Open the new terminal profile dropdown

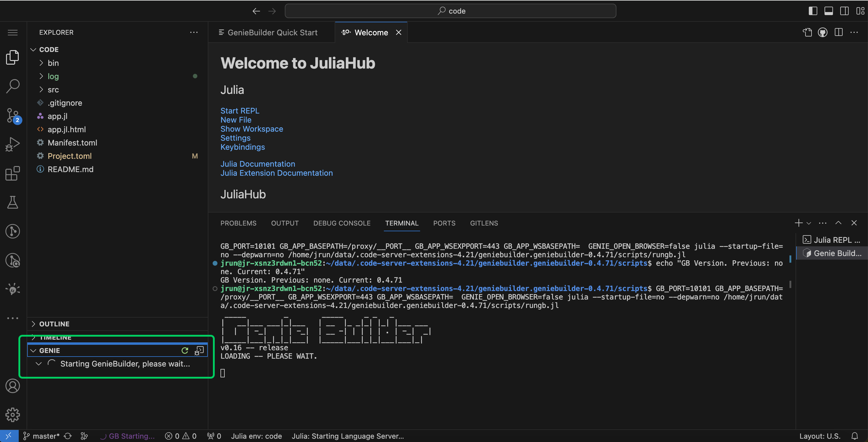[809, 223]
